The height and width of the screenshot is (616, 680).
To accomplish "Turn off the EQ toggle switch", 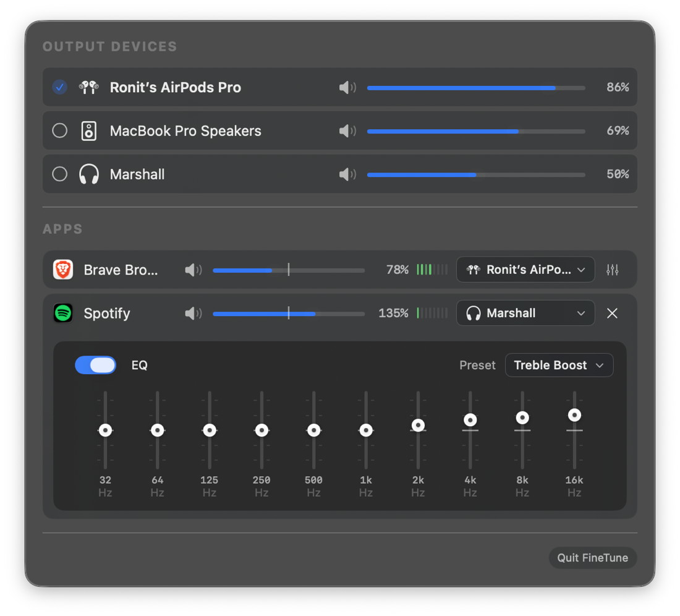I will point(95,365).
